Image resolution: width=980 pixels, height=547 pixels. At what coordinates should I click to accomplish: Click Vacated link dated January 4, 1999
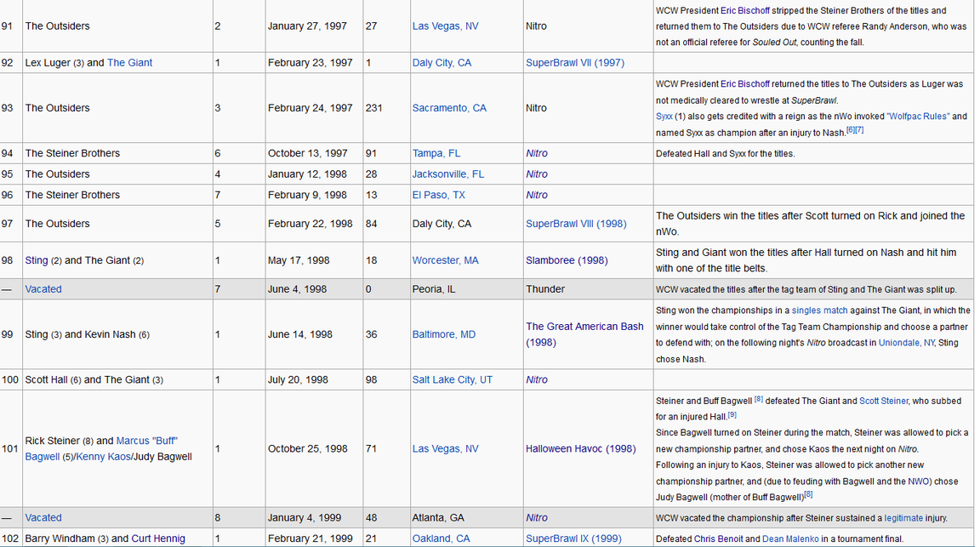pos(43,518)
